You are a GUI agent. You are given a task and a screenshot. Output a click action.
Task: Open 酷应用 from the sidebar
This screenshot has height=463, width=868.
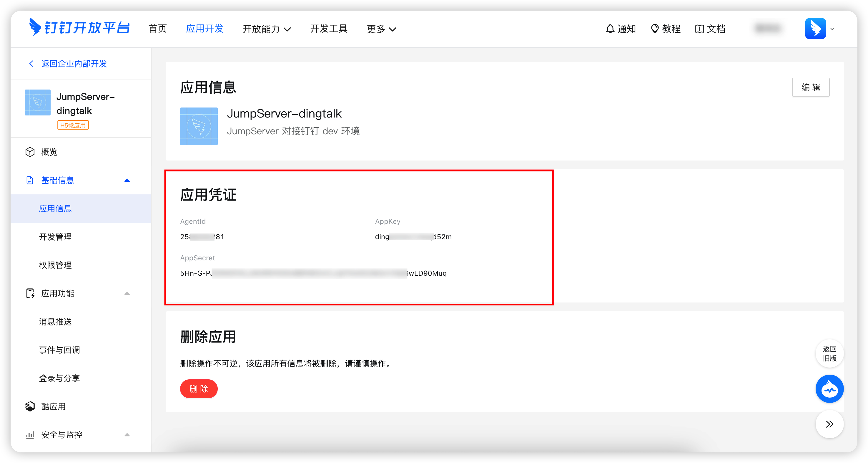tap(53, 407)
